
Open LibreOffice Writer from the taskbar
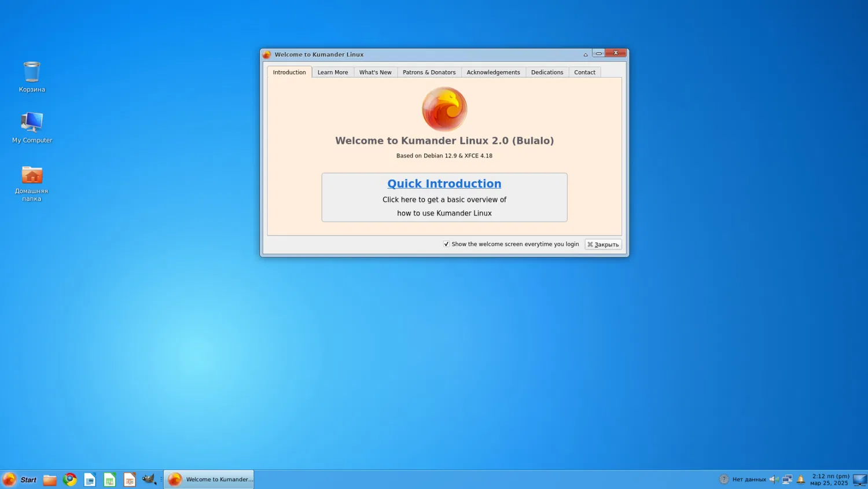[x=90, y=479]
